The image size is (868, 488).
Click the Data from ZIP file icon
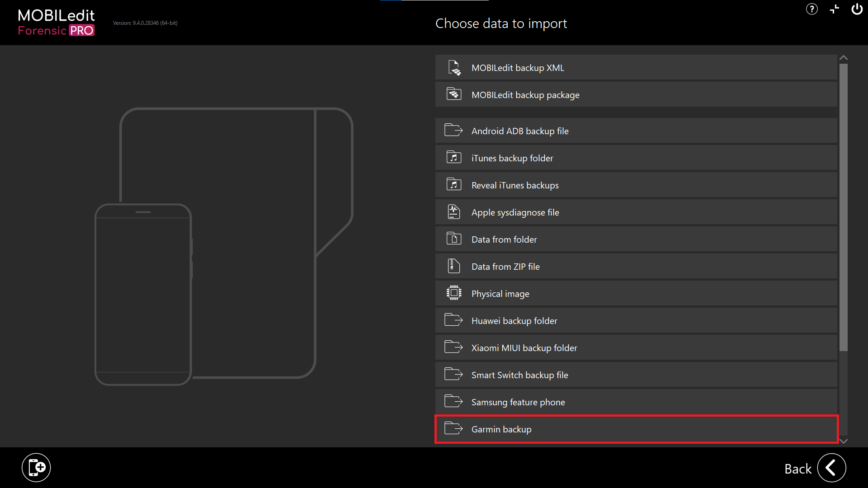point(454,266)
